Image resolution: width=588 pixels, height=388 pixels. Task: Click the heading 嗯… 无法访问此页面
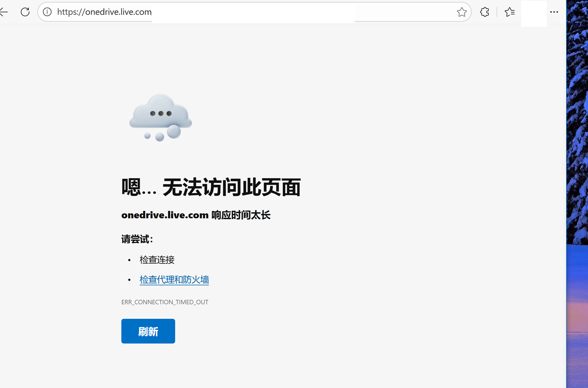coord(211,187)
